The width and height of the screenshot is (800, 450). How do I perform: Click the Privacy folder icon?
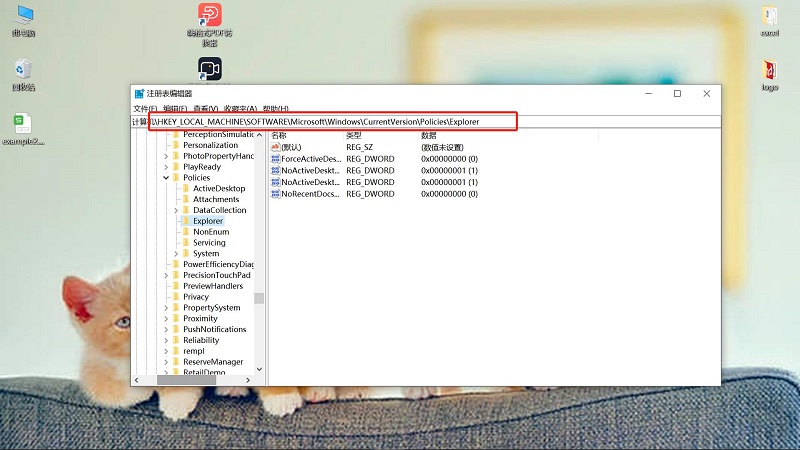pos(176,296)
